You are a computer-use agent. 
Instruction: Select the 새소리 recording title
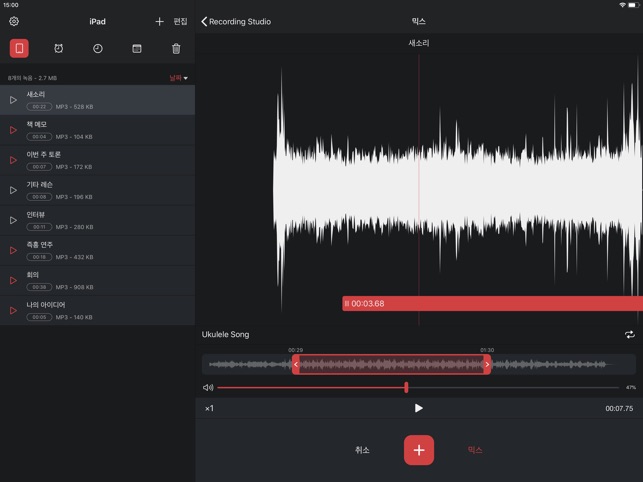click(x=36, y=94)
